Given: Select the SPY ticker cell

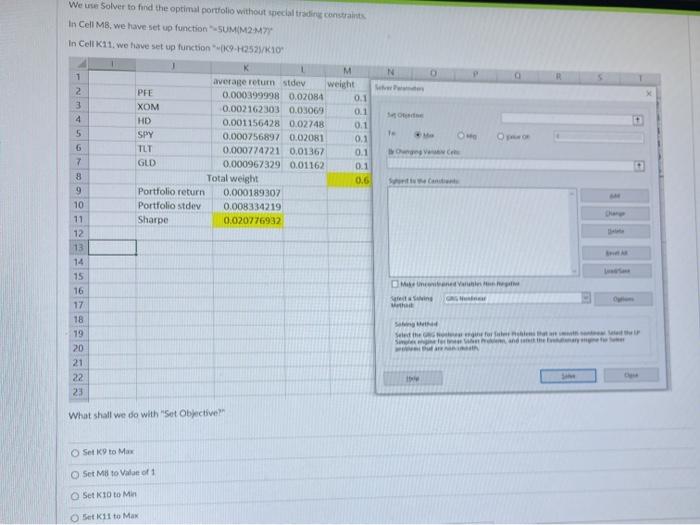Looking at the screenshot, I should point(173,134).
